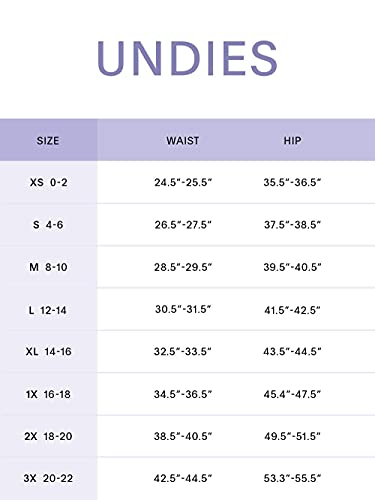Click the XL 14-16 size row label
Image resolution: width=375 pixels, height=500 pixels.
[x=49, y=351]
